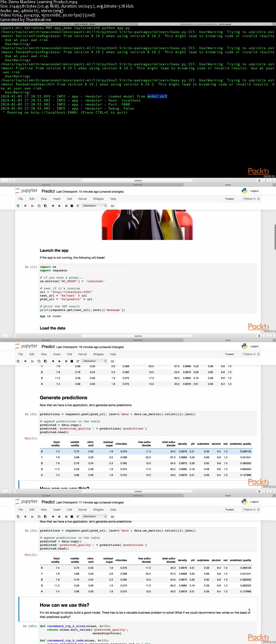
Task: Click Jupyter logo in '15 minutes ago' notebook
Action: (26, 191)
